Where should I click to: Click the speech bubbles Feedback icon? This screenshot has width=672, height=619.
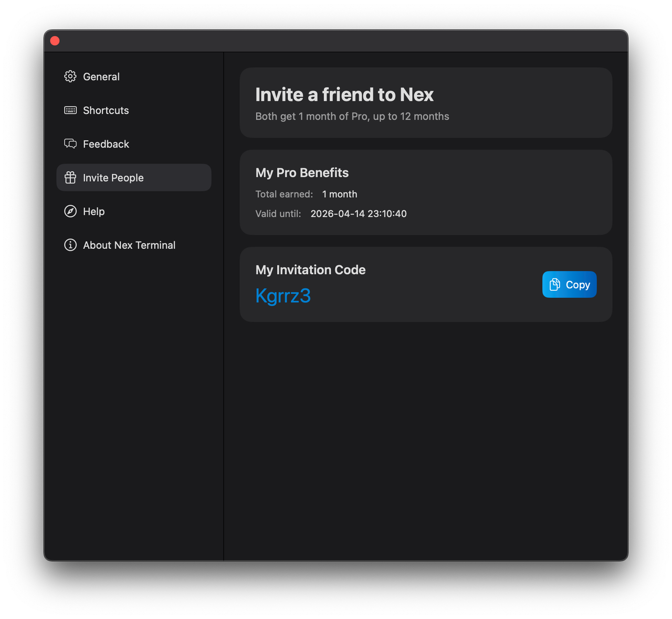click(70, 144)
